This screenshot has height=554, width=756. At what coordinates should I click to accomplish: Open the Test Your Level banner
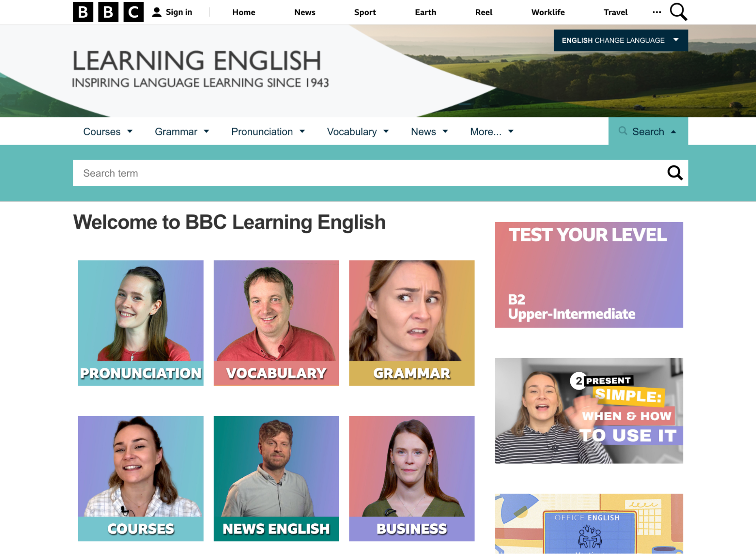[588, 275]
